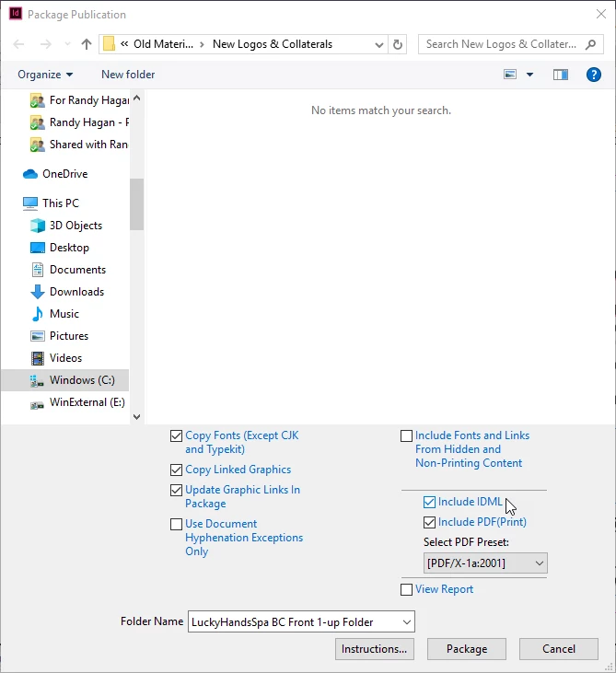
Task: Select 'Randy Hagan - P' shared folder
Action: pos(79,122)
